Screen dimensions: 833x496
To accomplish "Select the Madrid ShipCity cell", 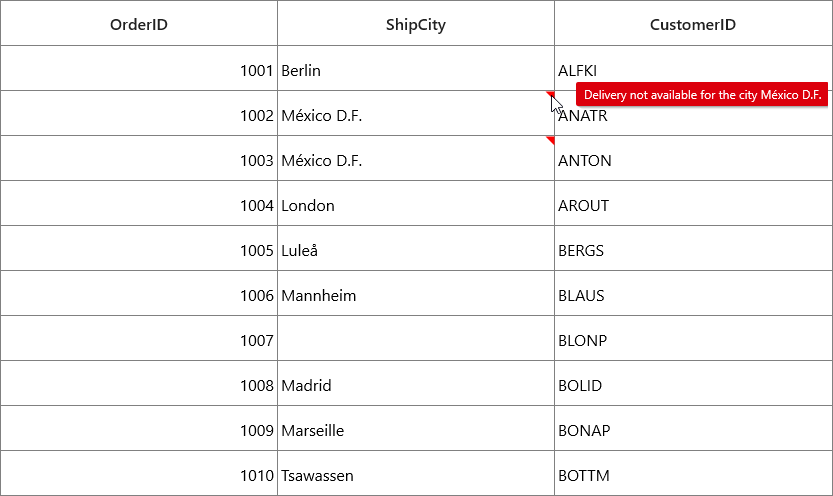I will [x=416, y=383].
